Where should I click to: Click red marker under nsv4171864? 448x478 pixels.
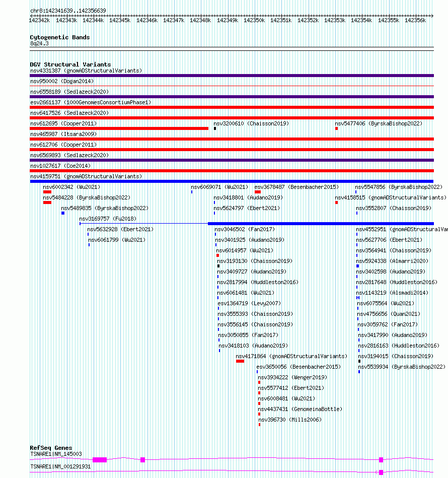coord(240,361)
